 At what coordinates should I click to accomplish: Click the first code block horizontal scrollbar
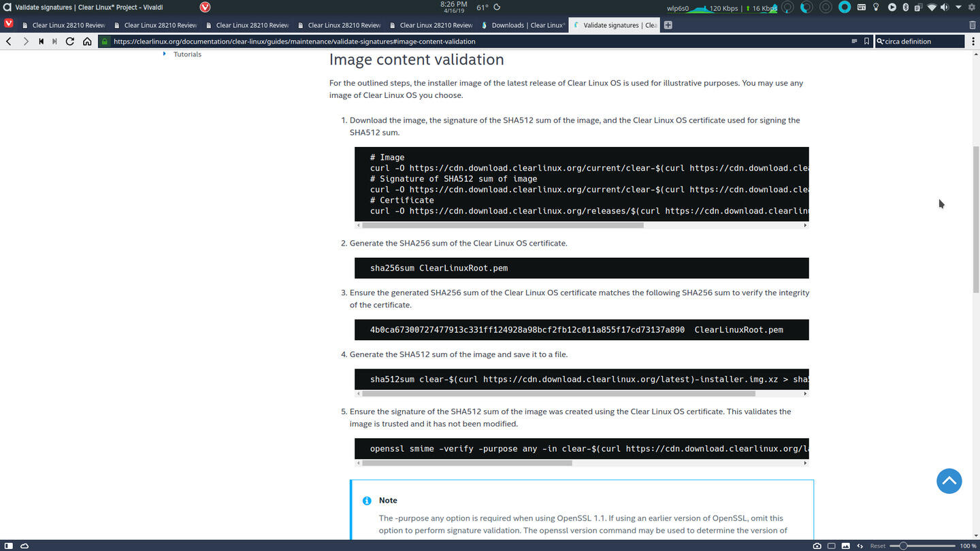pyautogui.click(x=502, y=224)
